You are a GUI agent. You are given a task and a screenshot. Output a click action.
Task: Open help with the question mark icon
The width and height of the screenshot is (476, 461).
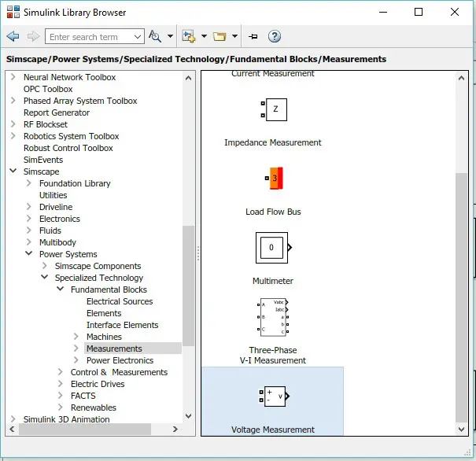[275, 36]
